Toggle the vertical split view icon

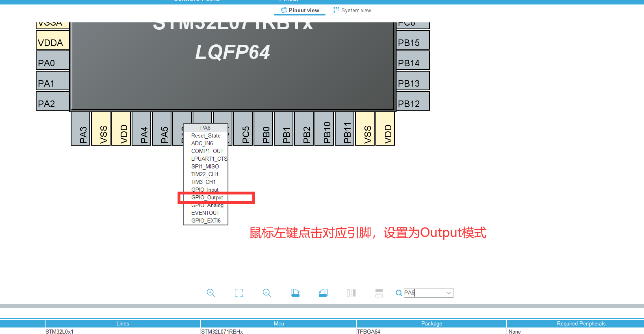tap(351, 293)
